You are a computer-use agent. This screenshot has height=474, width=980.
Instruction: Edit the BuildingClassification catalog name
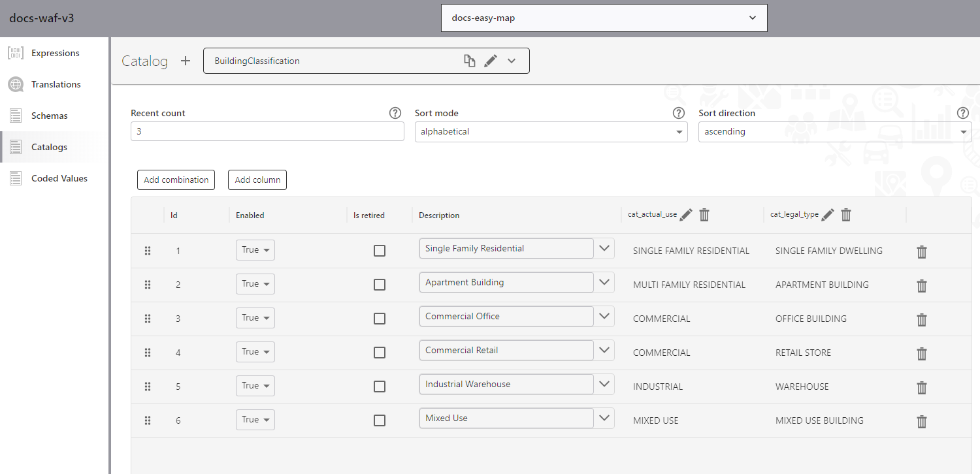491,61
